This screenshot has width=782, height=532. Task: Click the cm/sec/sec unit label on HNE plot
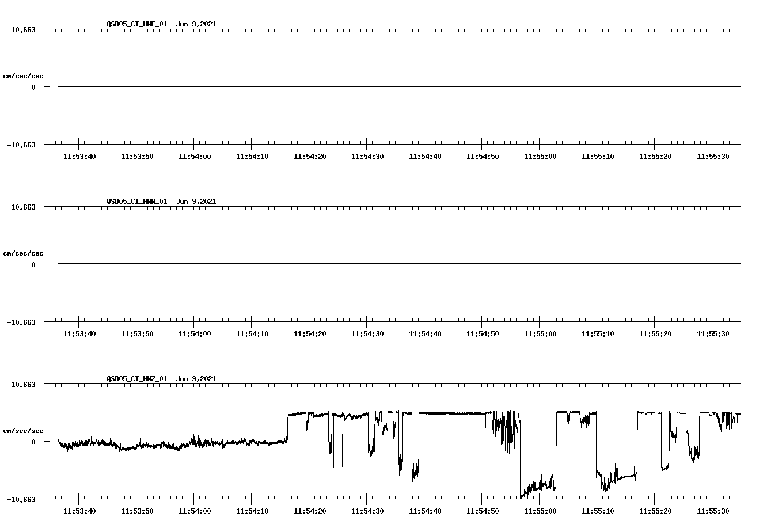pyautogui.click(x=23, y=76)
